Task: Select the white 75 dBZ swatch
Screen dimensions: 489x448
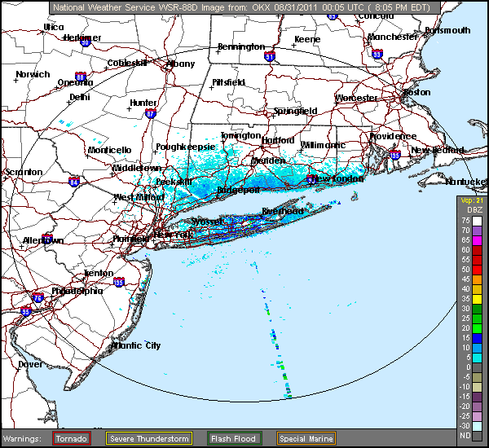Action: (477, 221)
